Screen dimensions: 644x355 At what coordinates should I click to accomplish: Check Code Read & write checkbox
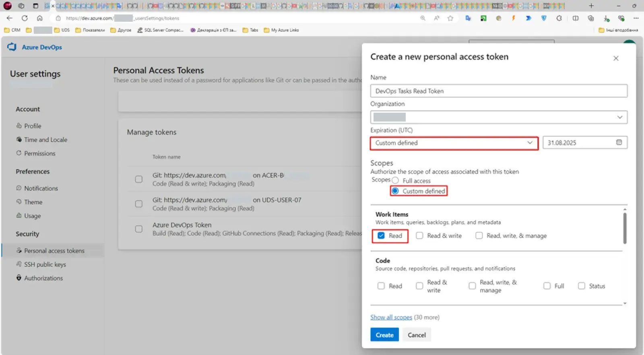click(x=419, y=286)
